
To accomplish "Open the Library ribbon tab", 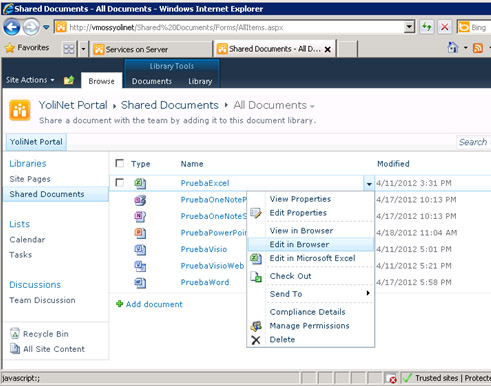I will (200, 81).
